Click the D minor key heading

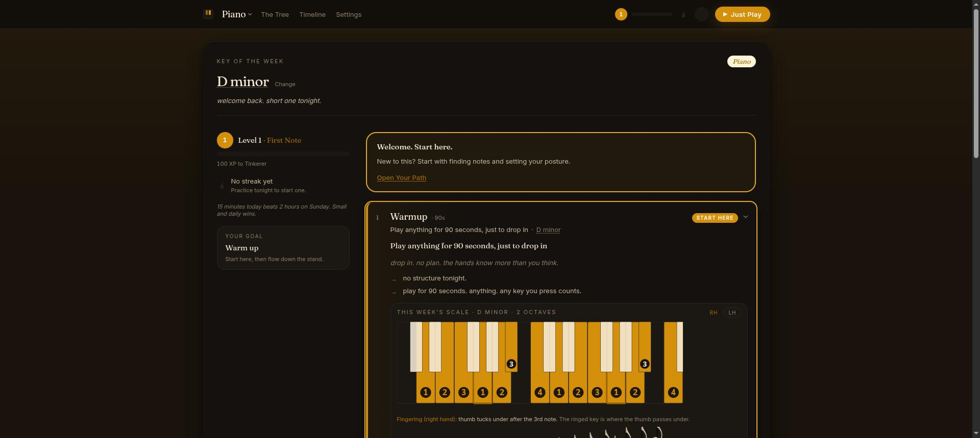tap(242, 82)
